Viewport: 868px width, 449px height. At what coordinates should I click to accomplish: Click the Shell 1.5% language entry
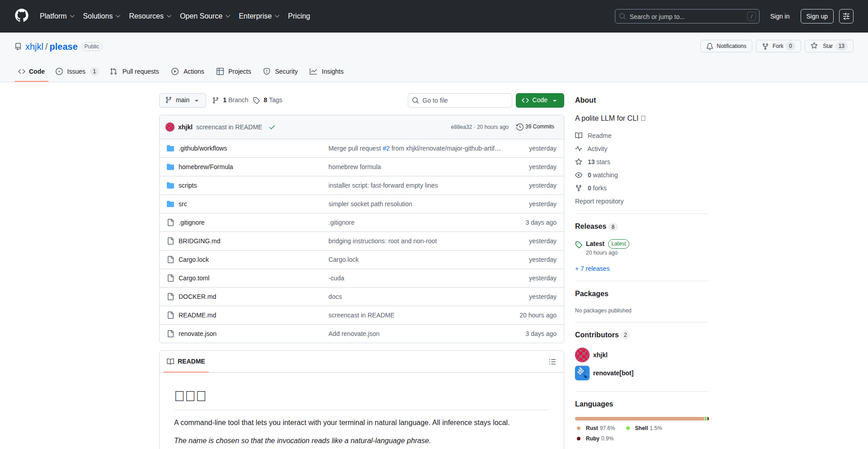coord(644,428)
